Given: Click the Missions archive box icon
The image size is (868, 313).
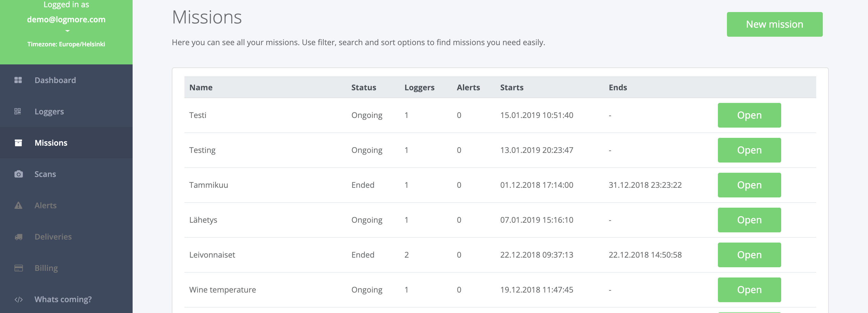Looking at the screenshot, I should click(x=18, y=143).
